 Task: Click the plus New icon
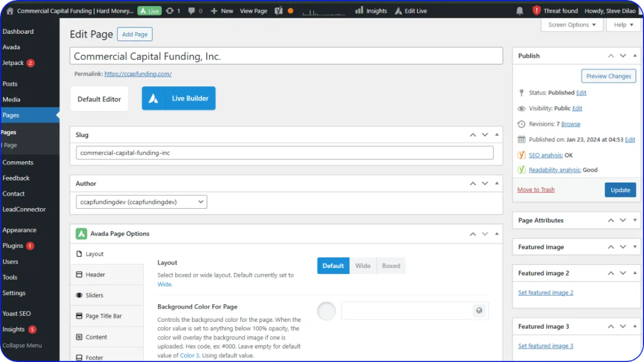214,11
